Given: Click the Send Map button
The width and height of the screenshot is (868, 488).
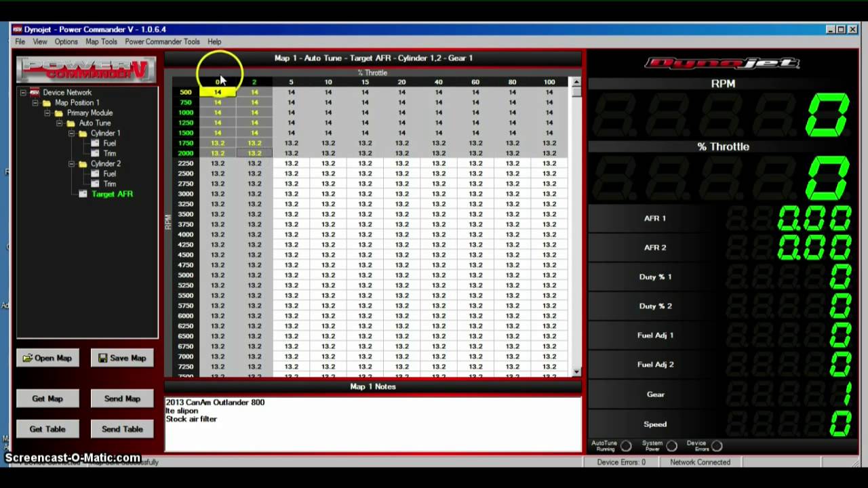Looking at the screenshot, I should pyautogui.click(x=122, y=399).
